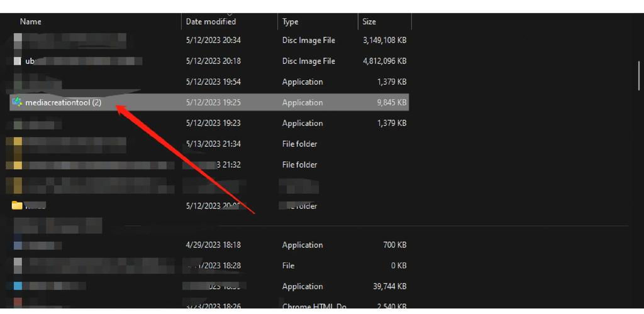Viewport: 644px width, 314px height.
Task: Sort files by the Size column header
Action: pyautogui.click(x=369, y=21)
